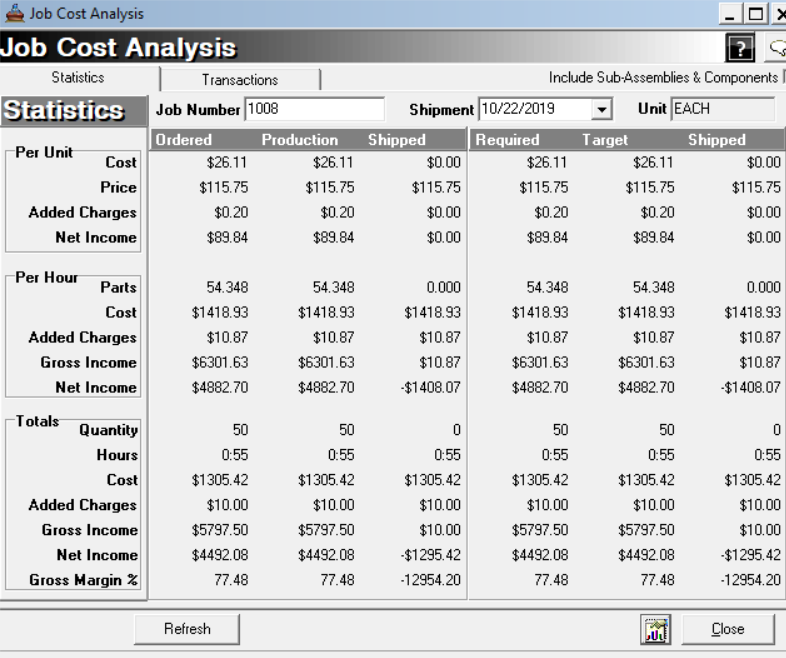This screenshot has height=658, width=786.
Task: Select the Per Unit Price row label
Action: 118,187
